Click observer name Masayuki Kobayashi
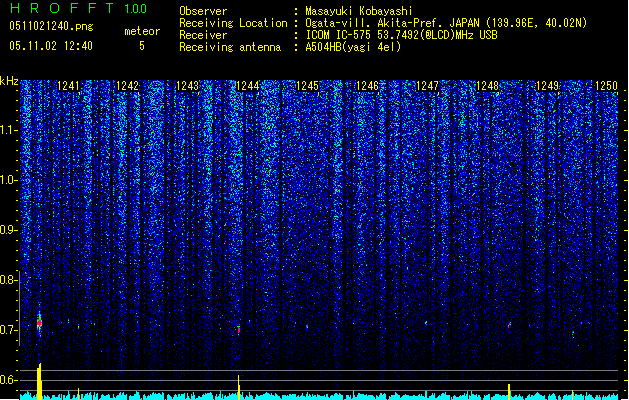 tap(359, 11)
